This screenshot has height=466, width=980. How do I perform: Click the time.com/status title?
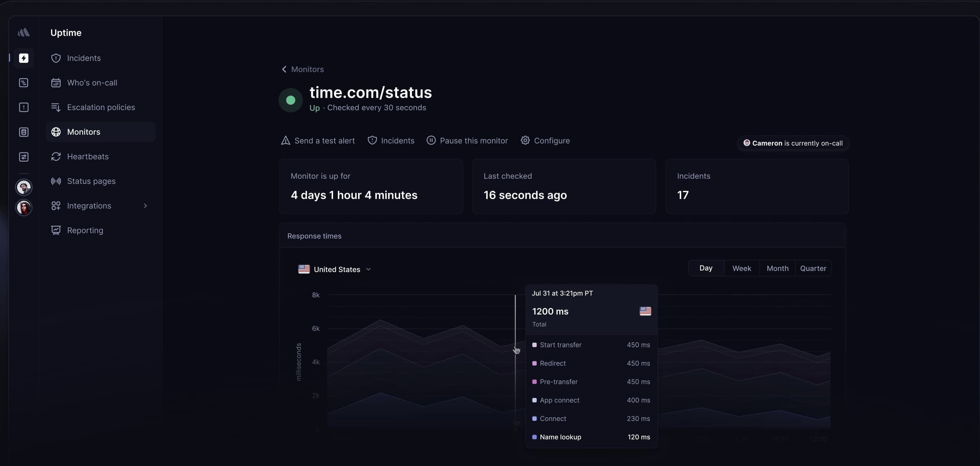pyautogui.click(x=370, y=92)
